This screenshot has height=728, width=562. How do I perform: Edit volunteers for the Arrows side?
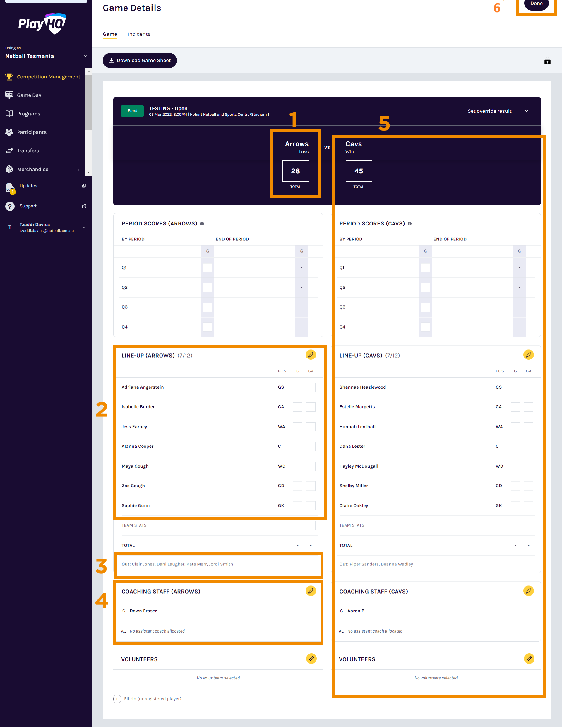click(x=311, y=658)
